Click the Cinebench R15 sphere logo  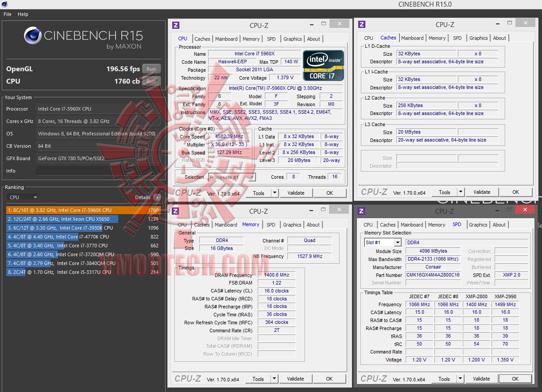pos(33,36)
